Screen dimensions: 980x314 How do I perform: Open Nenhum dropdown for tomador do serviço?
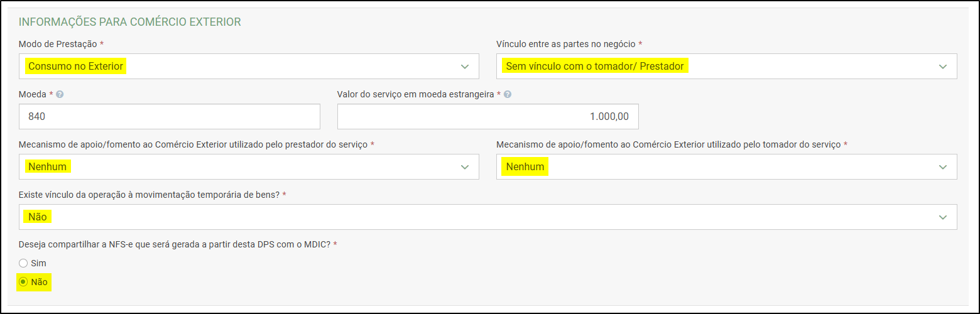727,166
